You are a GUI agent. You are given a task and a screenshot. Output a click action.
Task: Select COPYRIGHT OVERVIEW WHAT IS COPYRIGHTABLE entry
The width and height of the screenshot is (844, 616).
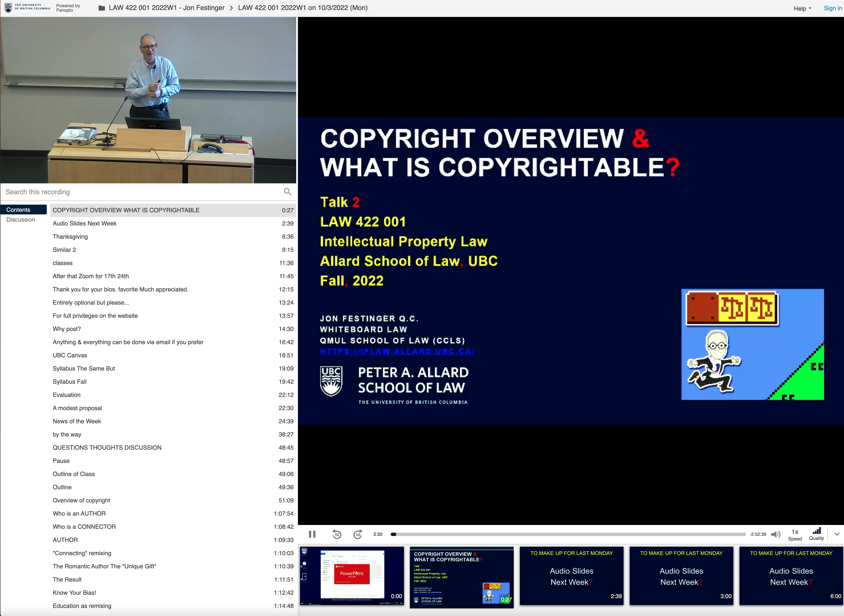[x=173, y=210]
